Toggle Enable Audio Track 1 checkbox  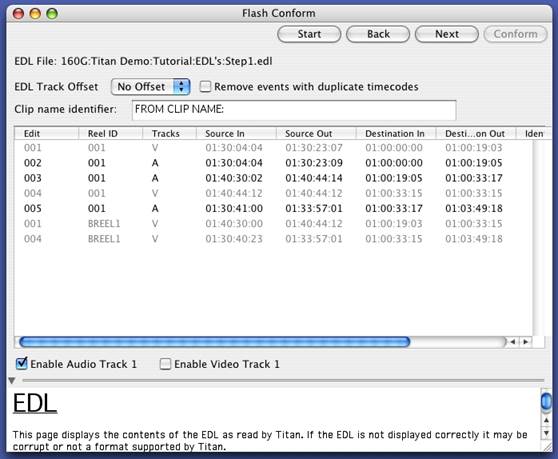pyautogui.click(x=22, y=364)
